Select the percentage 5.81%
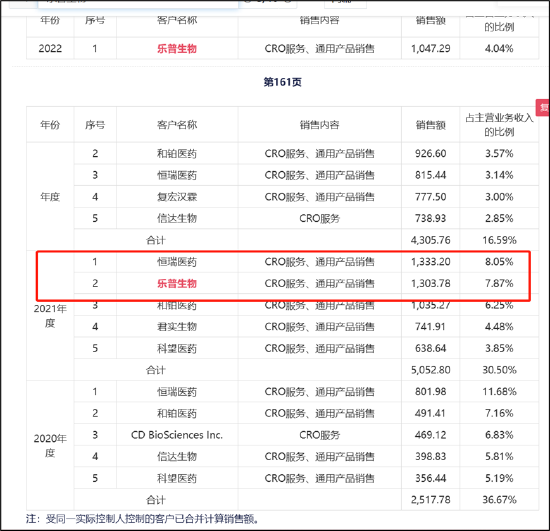550x531 pixels. [499, 457]
